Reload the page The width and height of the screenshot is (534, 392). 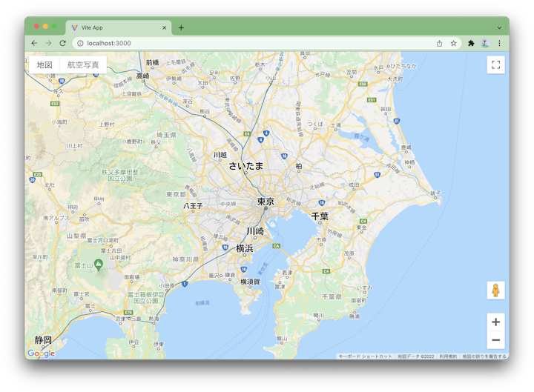click(63, 44)
